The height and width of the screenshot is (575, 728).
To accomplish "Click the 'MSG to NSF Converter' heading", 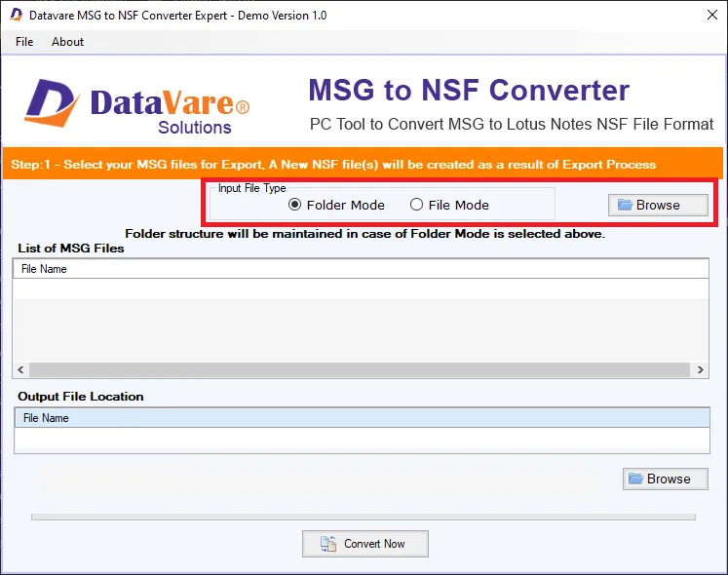I will click(469, 90).
